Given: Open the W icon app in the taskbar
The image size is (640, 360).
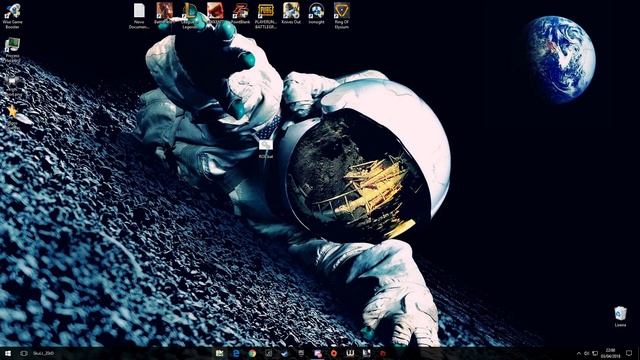Looking at the screenshot, I should point(350,353).
